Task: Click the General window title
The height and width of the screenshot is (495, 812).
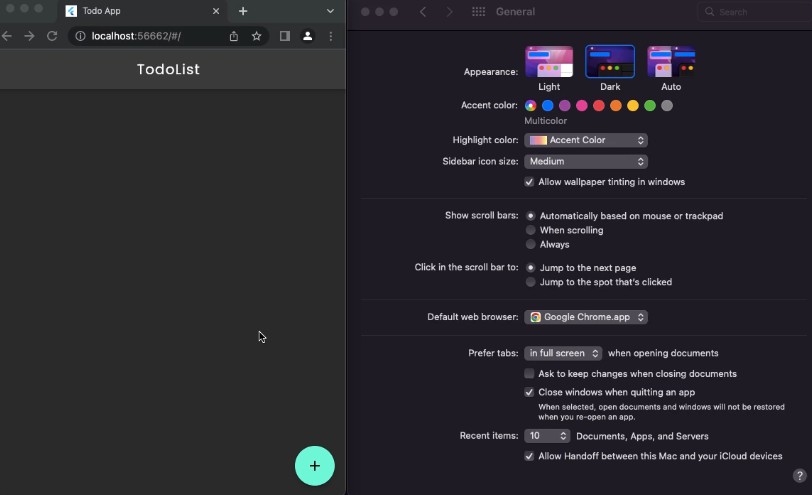Action: point(515,12)
